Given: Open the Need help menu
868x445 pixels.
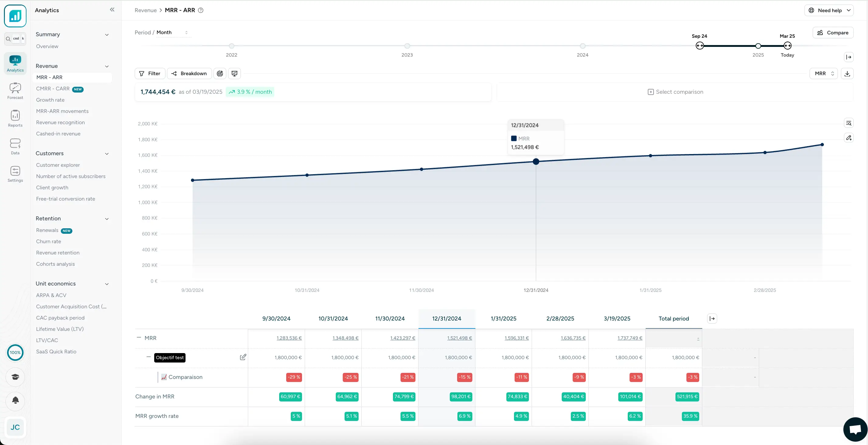Looking at the screenshot, I should tap(829, 10).
